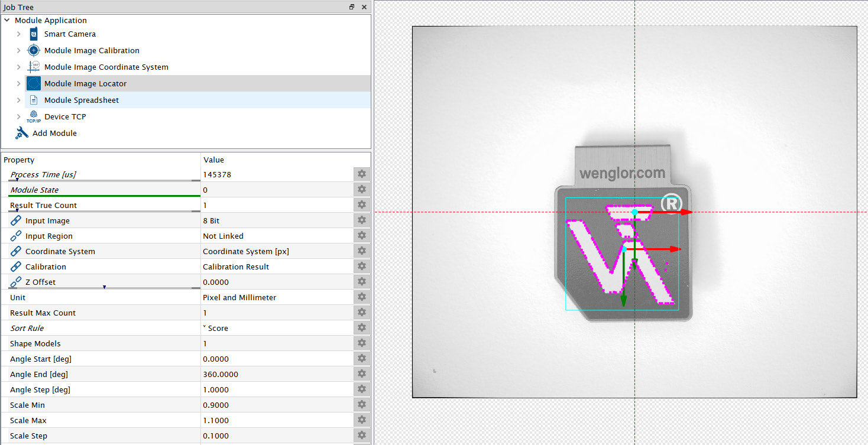
Task: Expand the Module Image Locator node
Action: point(19,84)
